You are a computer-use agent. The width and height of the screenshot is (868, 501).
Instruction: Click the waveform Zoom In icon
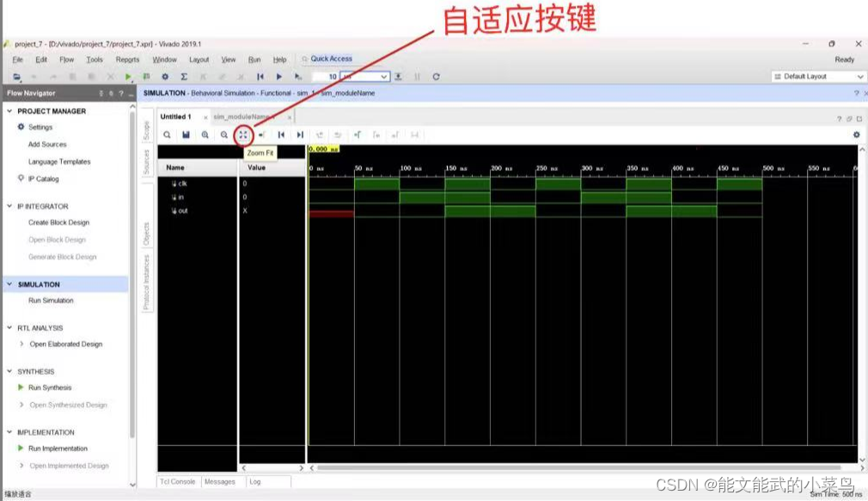pyautogui.click(x=205, y=135)
